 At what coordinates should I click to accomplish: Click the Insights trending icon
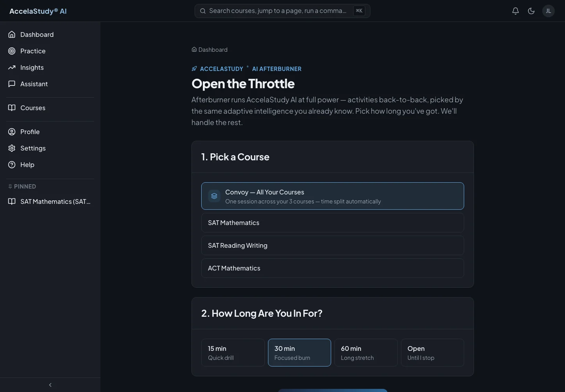coord(12,67)
